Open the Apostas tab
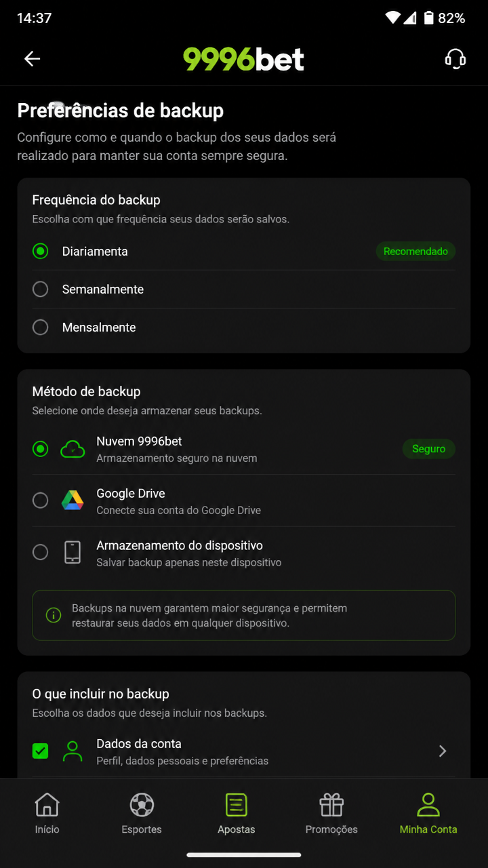 (x=237, y=814)
